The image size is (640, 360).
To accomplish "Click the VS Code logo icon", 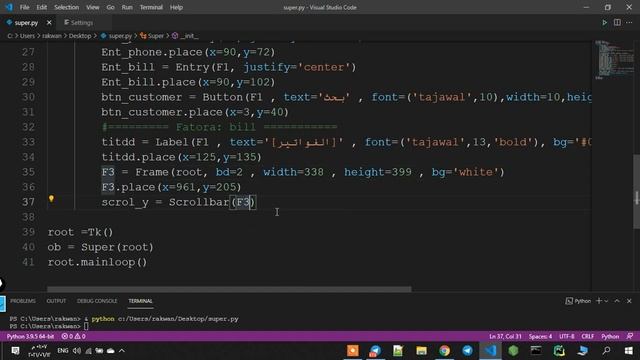I will [x=9, y=7].
